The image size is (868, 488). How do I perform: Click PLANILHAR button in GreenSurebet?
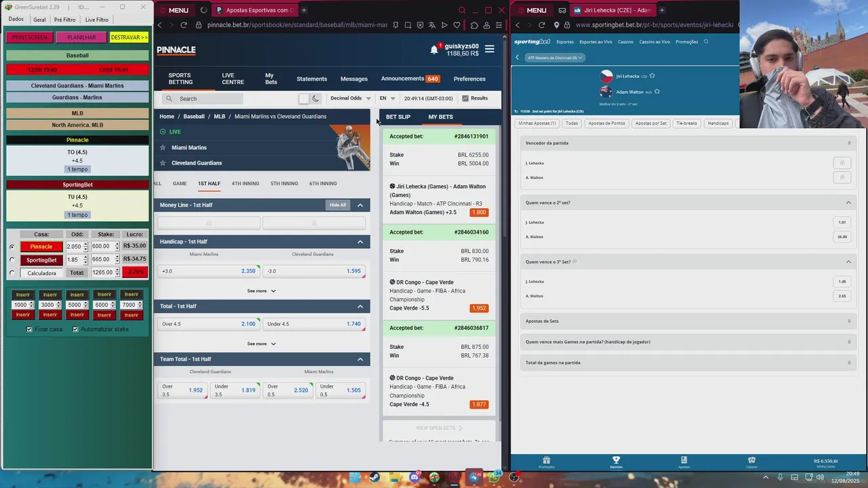coord(81,37)
